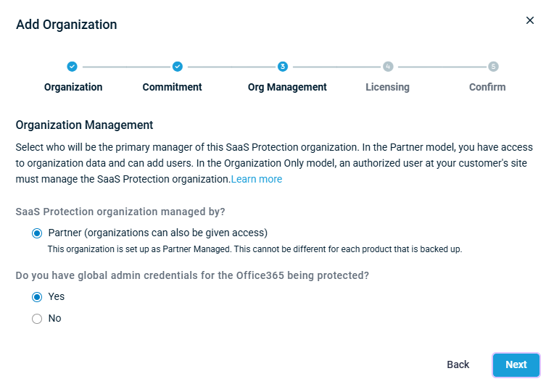Switch to the Confirm step label
Image resolution: width=554 pixels, height=392 pixels.
[487, 87]
